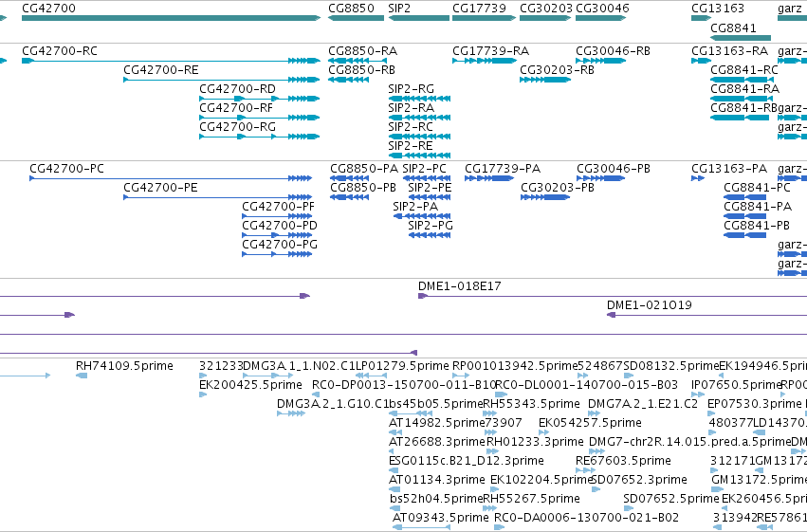Click EST DMG3A.2_1.G10.C1 label
This screenshot has width=807, height=532.
[333, 404]
